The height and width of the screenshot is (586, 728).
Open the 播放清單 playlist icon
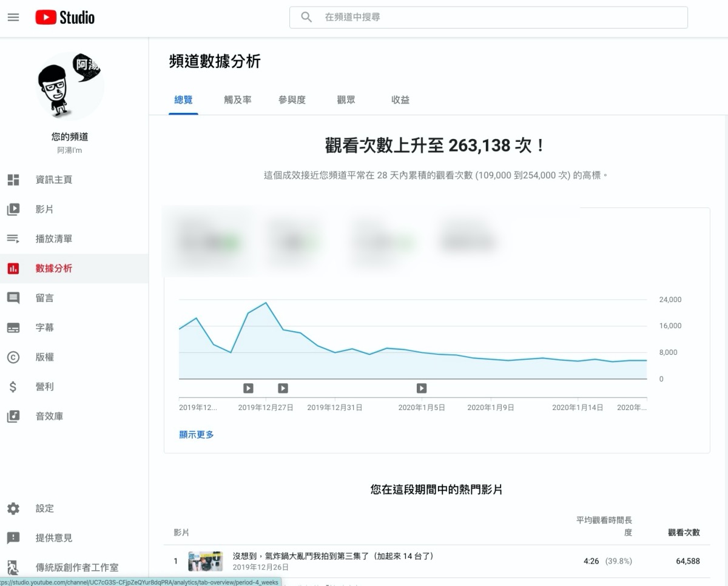[x=13, y=239]
